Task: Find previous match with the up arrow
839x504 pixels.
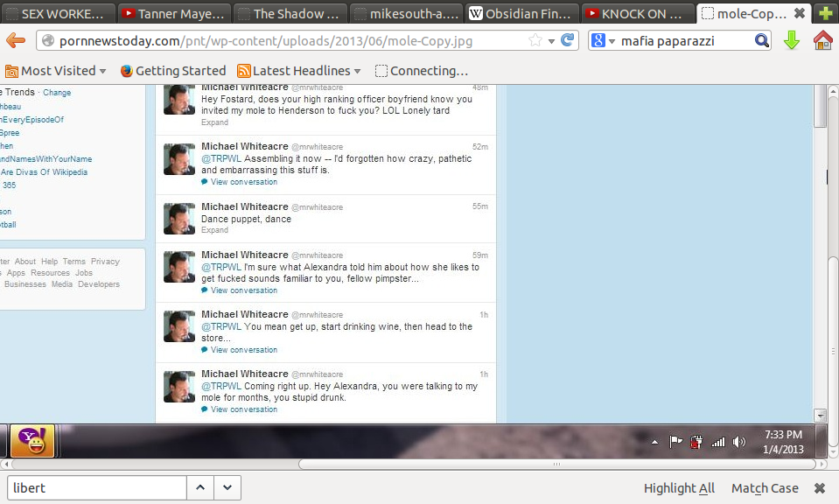Action: click(200, 487)
